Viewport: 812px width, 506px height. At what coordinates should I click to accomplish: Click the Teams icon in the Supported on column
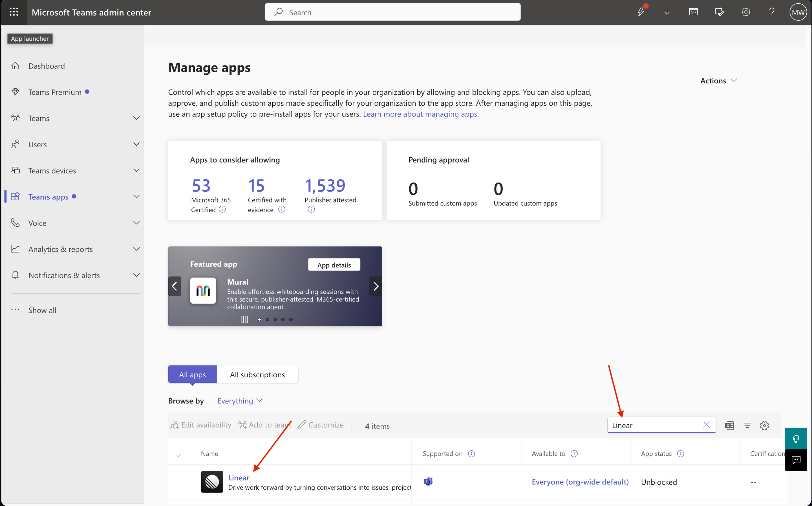coord(428,482)
